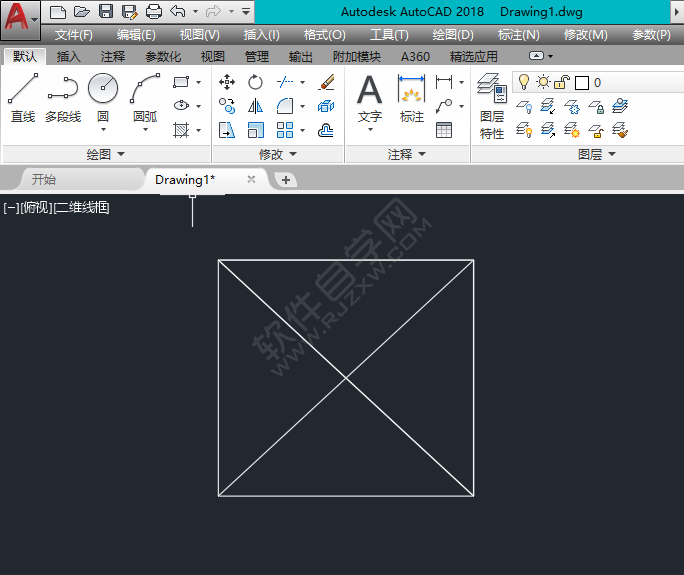Click the [二维线框] visual style control
Viewport: 684px width, 575px height.
[x=82, y=208]
